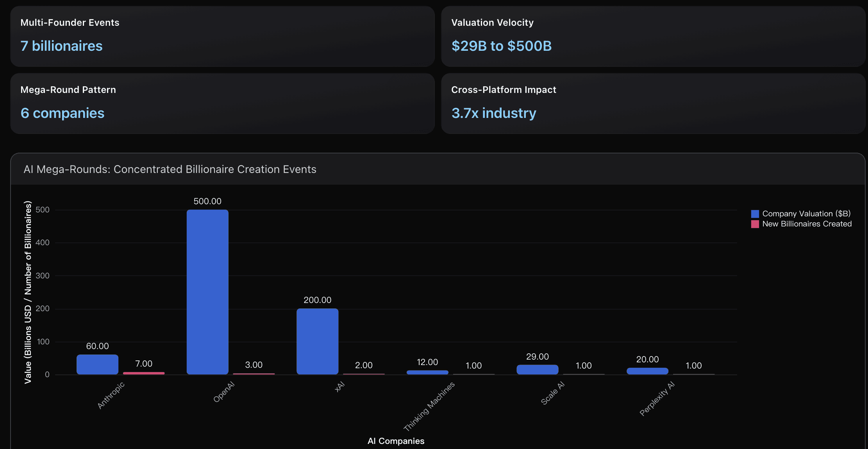Click the Thinking Machines valuation bar
Screen dimensions: 868x449
[x=427, y=371]
